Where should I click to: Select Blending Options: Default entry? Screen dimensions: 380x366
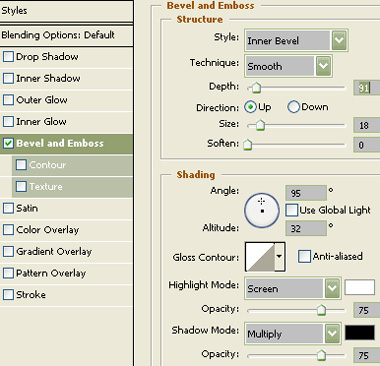tap(67, 35)
